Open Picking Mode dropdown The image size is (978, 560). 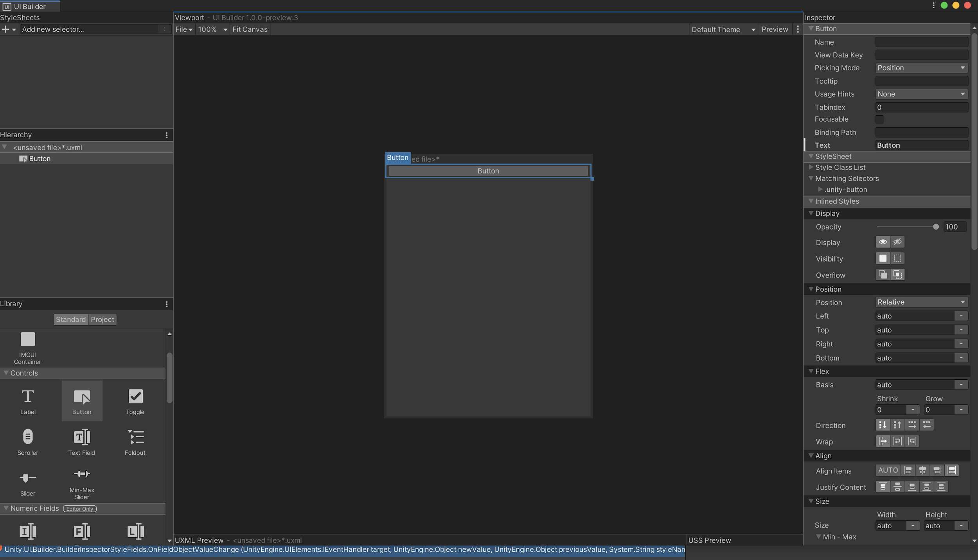921,68
